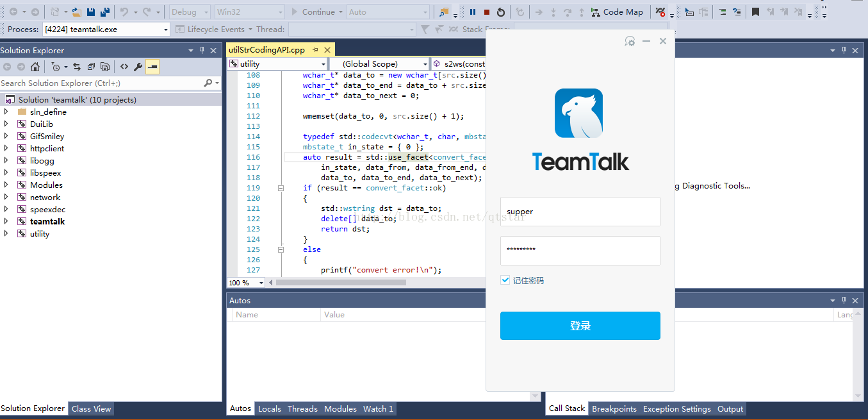Switch to the Modules tab
The image size is (868, 420).
click(x=340, y=408)
